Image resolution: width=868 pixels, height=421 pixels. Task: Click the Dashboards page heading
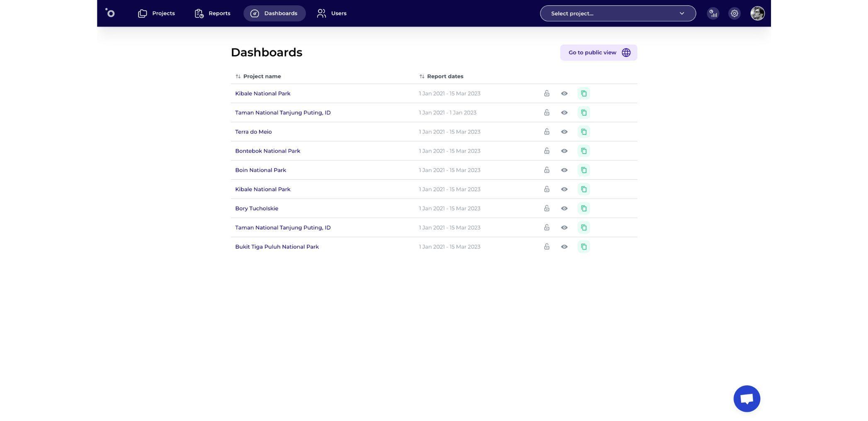267,53
